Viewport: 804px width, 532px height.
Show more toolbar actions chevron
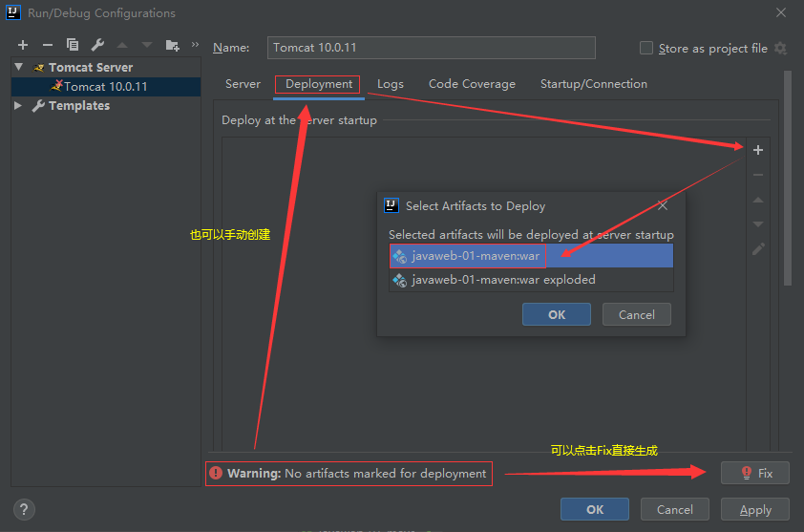click(195, 45)
